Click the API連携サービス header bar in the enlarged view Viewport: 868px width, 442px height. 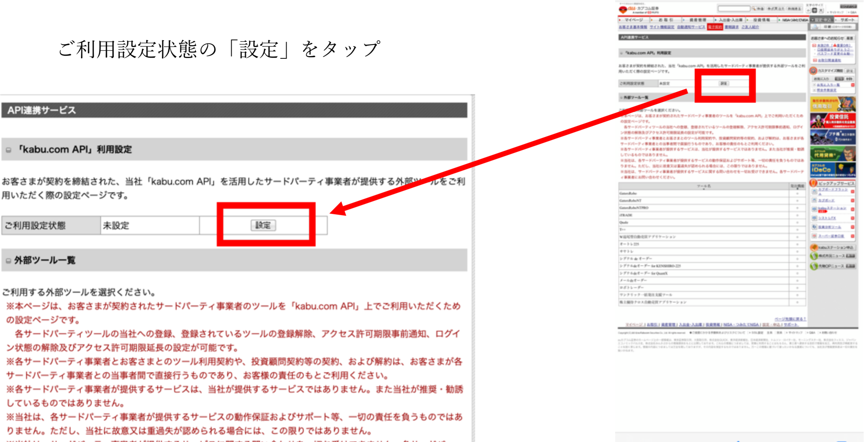point(234,110)
